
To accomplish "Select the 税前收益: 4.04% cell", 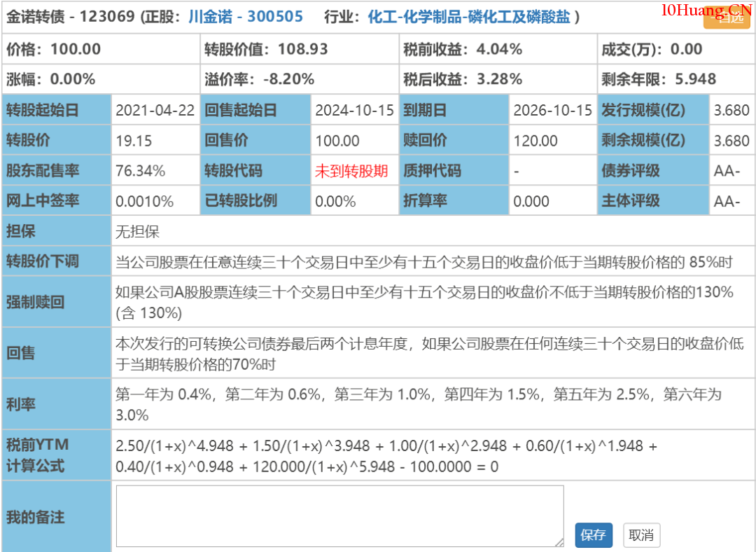I will click(498, 49).
